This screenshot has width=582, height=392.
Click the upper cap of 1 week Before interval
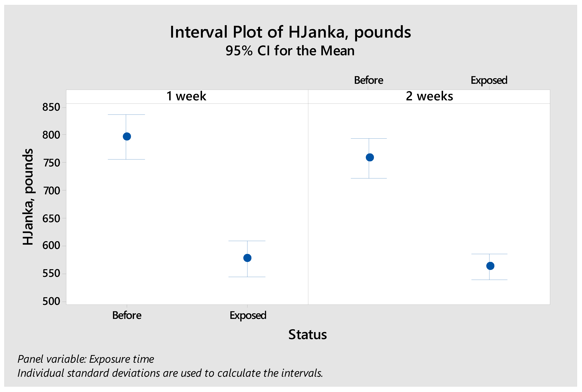click(x=126, y=115)
